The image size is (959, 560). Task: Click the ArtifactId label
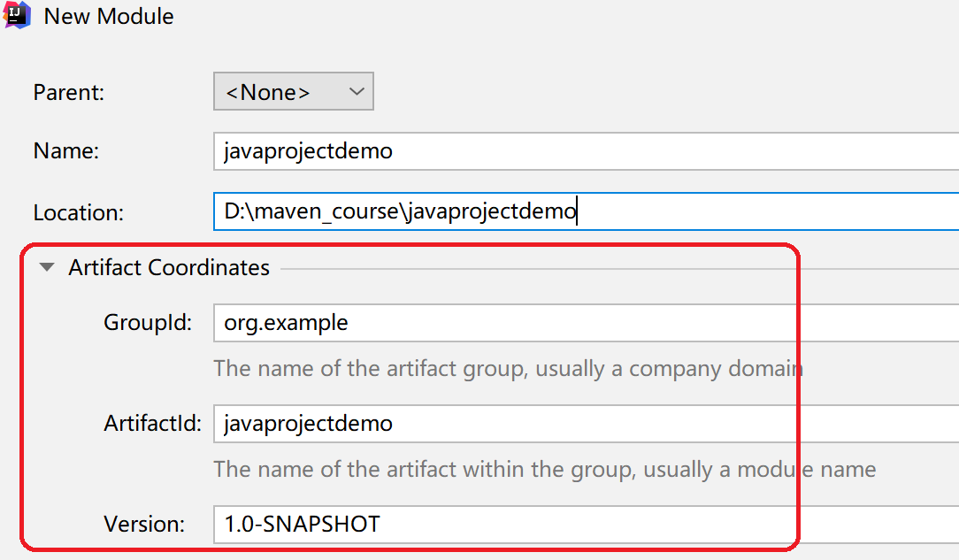point(154,423)
